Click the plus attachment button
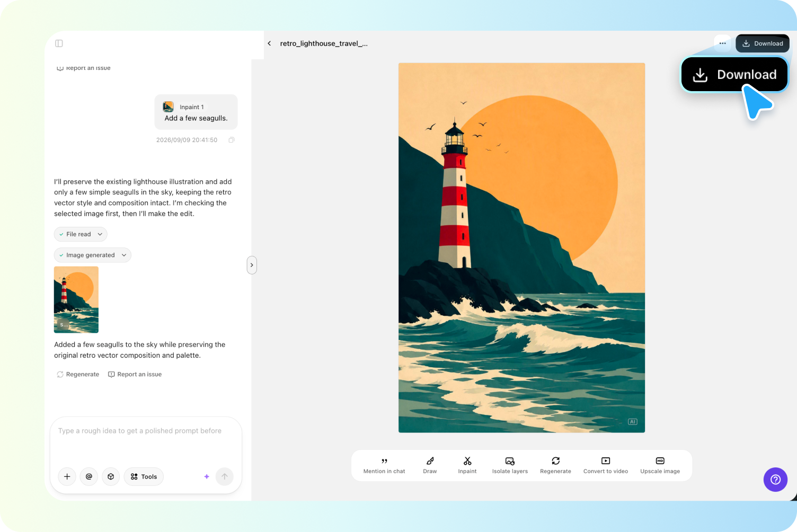This screenshot has width=797, height=532. coord(67,476)
